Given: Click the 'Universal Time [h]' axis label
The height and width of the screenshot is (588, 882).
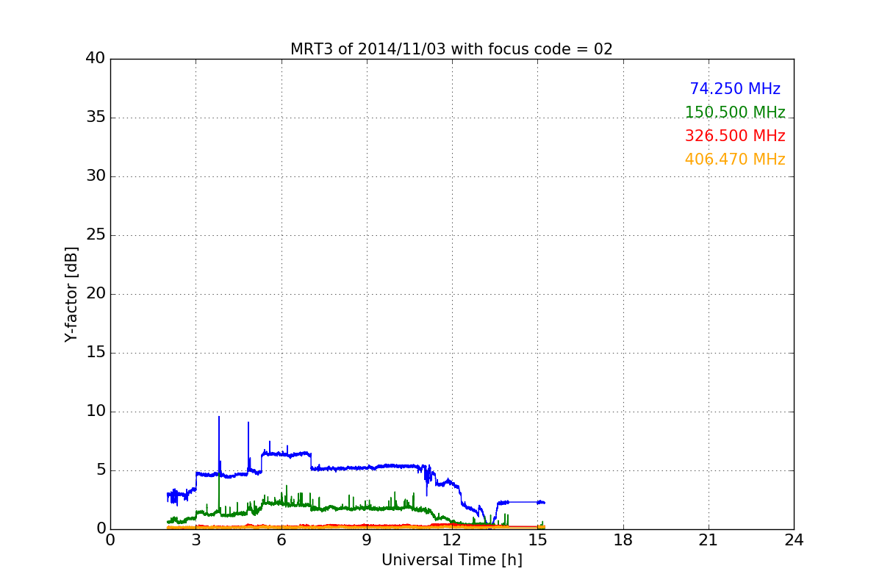Looking at the screenshot, I should click(452, 560).
